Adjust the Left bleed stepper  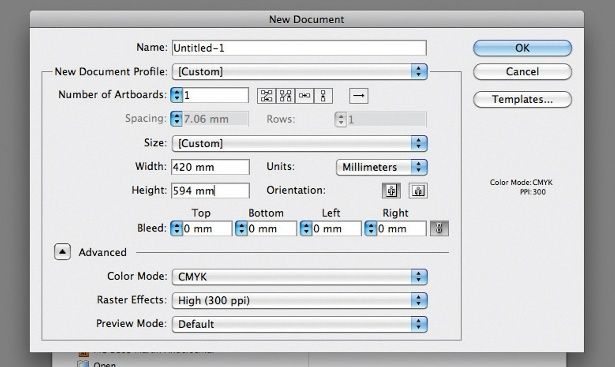tap(306, 228)
